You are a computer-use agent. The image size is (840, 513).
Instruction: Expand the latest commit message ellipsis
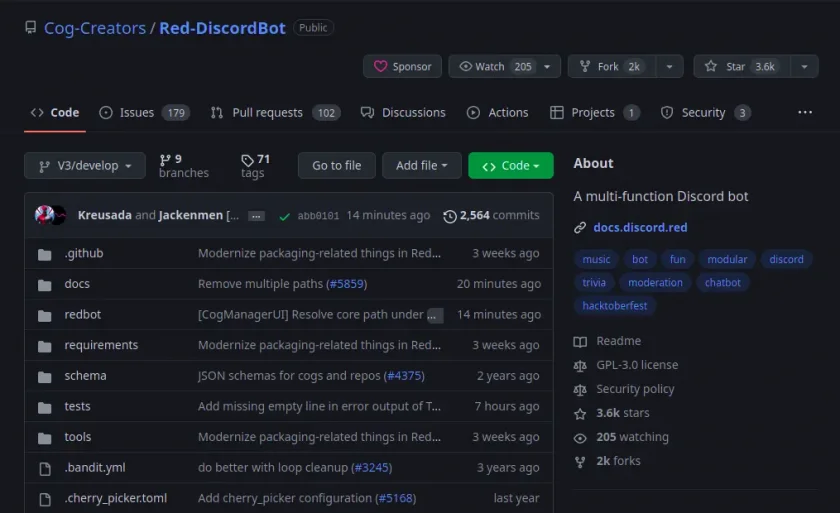tap(257, 216)
